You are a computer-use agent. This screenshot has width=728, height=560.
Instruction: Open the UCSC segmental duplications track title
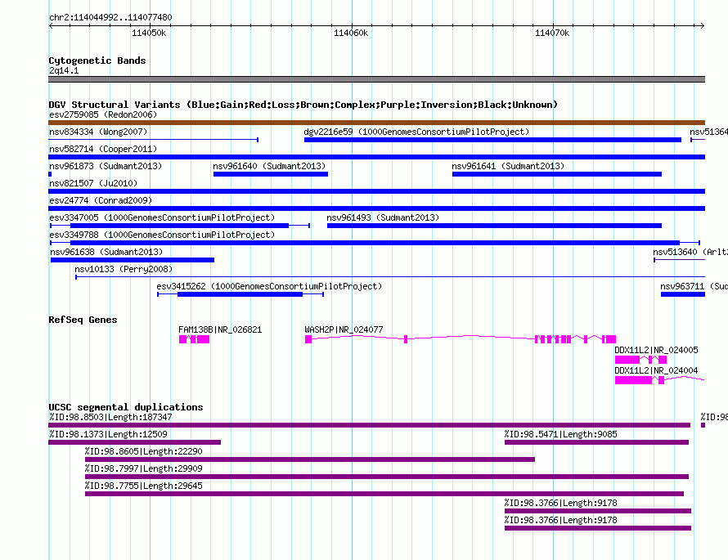coord(126,407)
